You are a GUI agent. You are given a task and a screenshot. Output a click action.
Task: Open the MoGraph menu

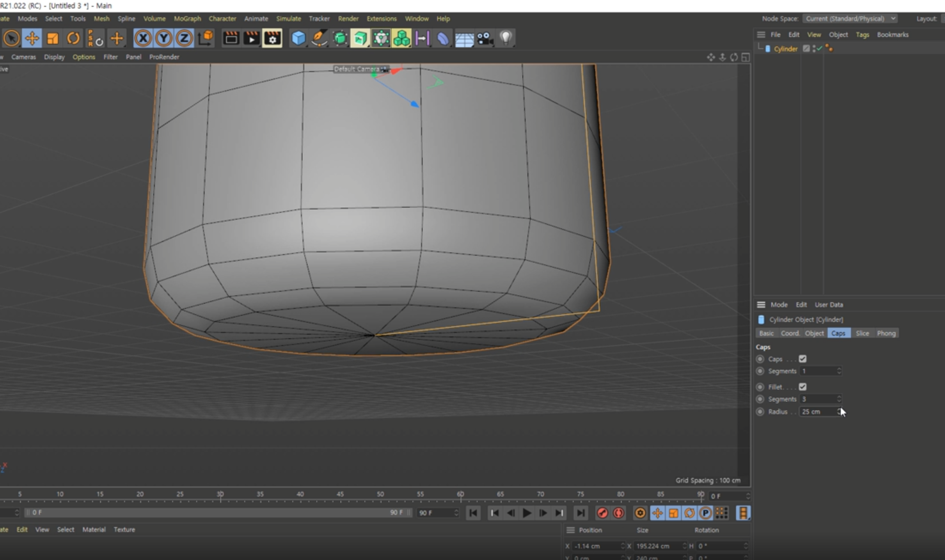coord(187,18)
